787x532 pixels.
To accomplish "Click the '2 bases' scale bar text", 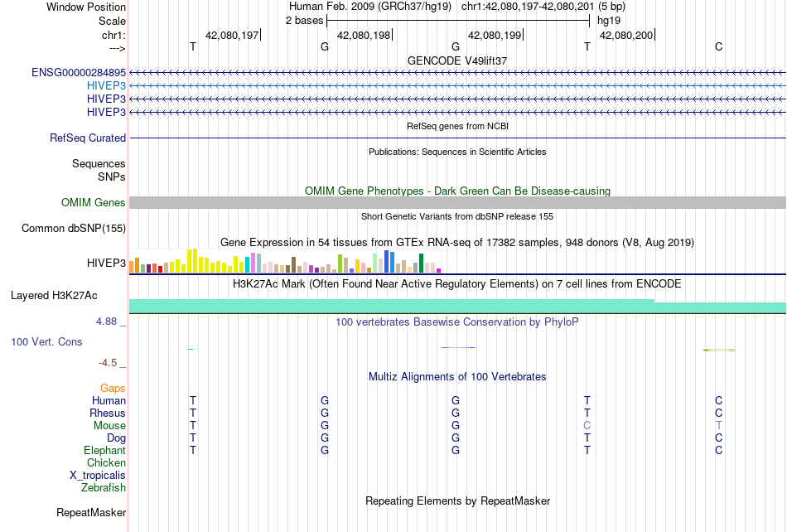I will pos(304,21).
